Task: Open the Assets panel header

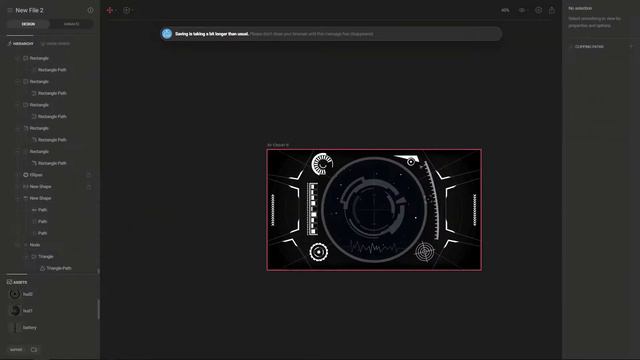Action: point(17,282)
